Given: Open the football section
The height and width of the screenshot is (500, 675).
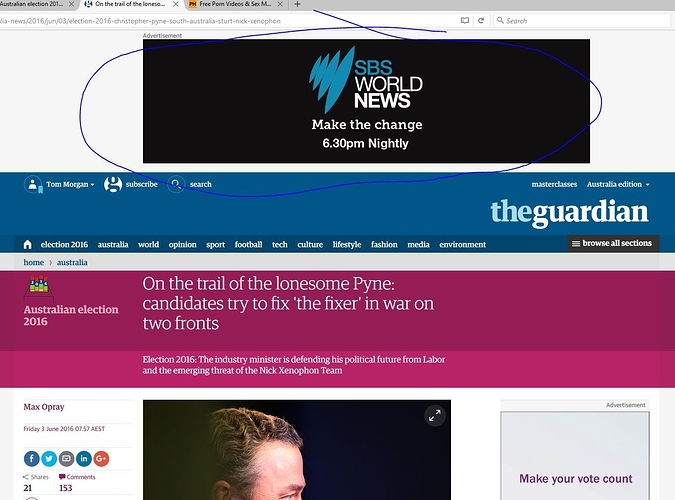Looking at the screenshot, I should [x=248, y=245].
